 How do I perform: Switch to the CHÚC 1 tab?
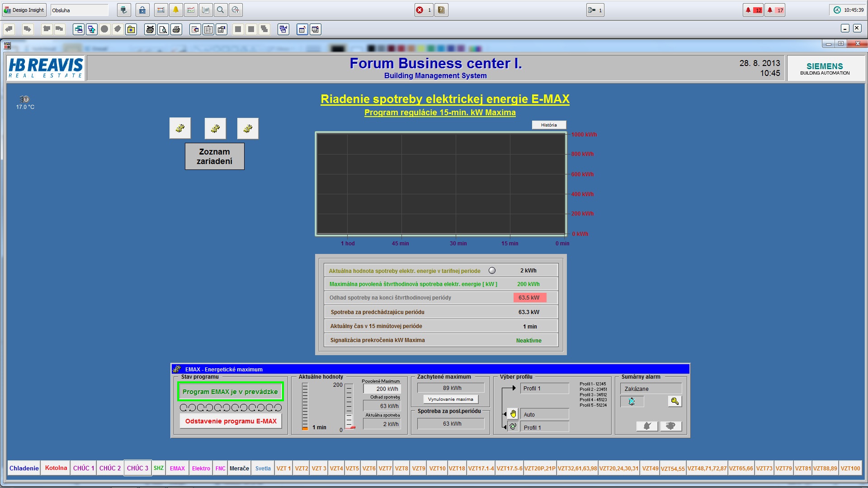[x=84, y=468]
